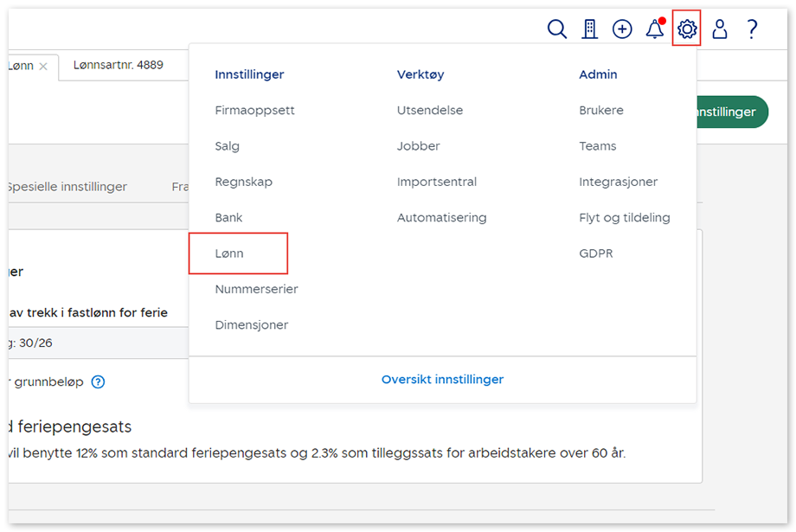The image size is (796, 532).
Task: Select Lønn in settings menu
Action: coord(229,253)
